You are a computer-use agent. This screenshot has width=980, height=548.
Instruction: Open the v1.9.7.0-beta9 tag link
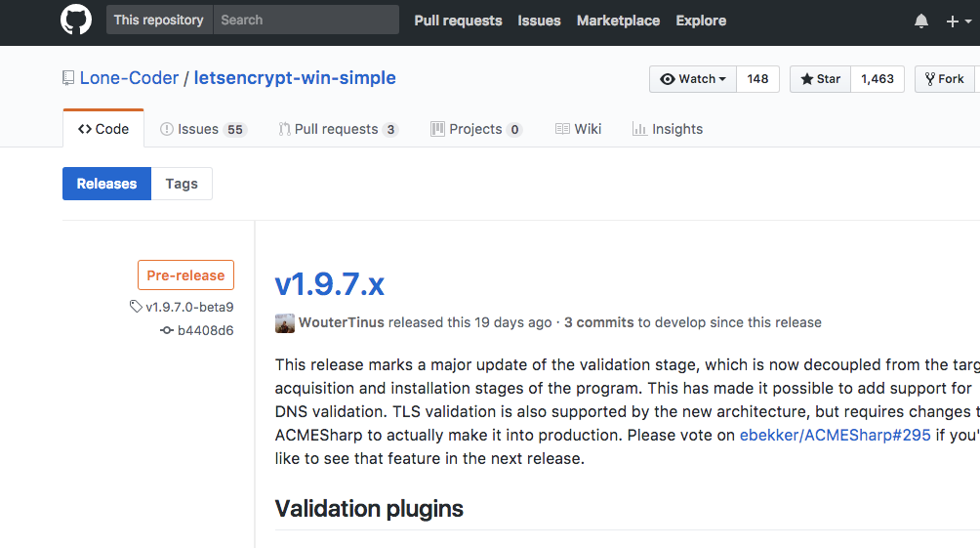(189, 307)
